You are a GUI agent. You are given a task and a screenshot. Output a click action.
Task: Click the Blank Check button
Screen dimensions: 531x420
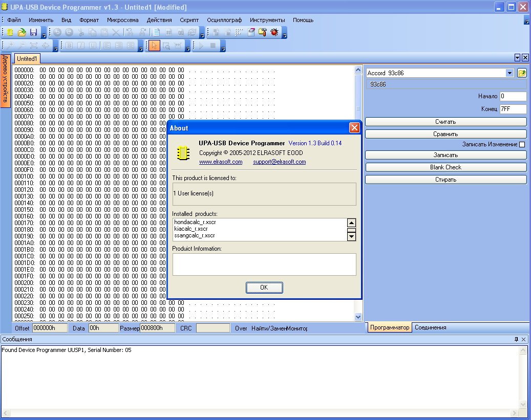[445, 167]
